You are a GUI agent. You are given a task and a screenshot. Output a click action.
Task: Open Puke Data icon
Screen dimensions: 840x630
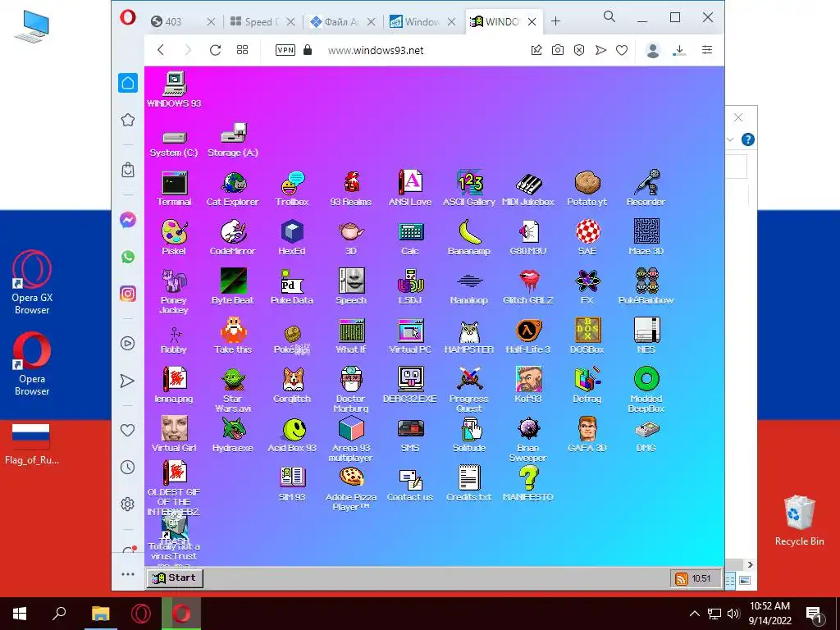[x=292, y=282]
